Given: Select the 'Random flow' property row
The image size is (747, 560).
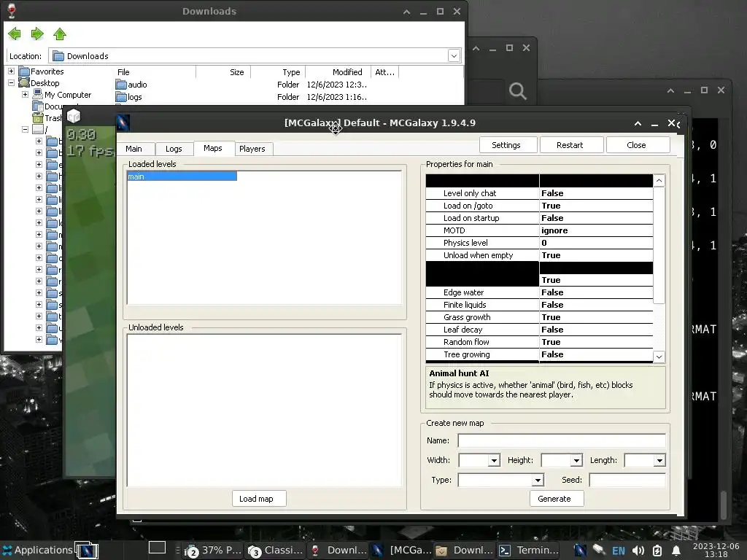Looking at the screenshot, I should point(539,342).
